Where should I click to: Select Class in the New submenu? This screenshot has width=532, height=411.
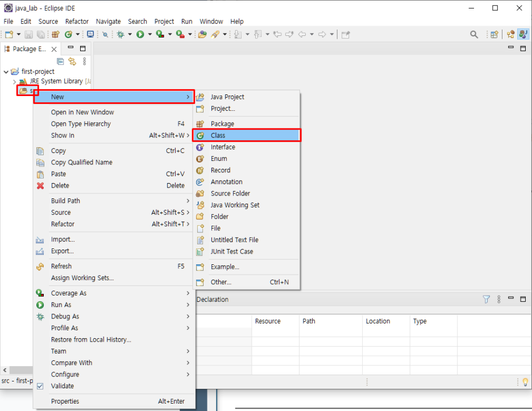pos(247,135)
